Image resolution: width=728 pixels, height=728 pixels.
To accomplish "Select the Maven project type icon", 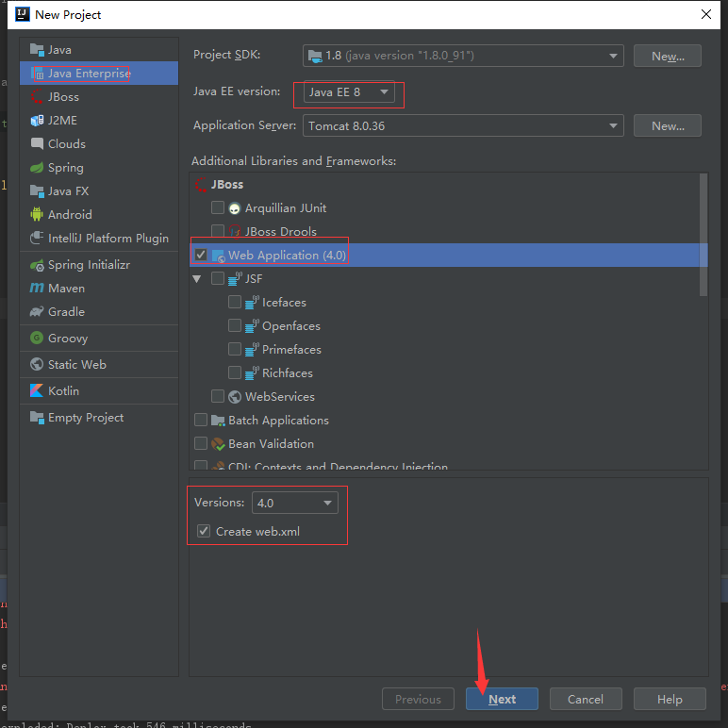I will [37, 289].
